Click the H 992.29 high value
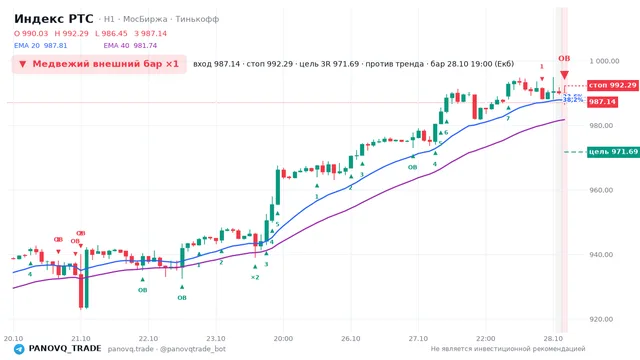This screenshot has width=640, height=360. tap(71, 33)
